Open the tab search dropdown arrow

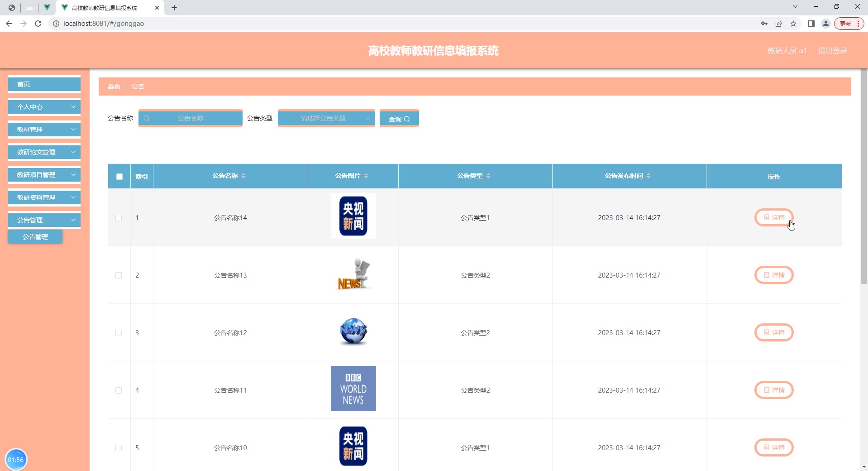click(795, 6)
